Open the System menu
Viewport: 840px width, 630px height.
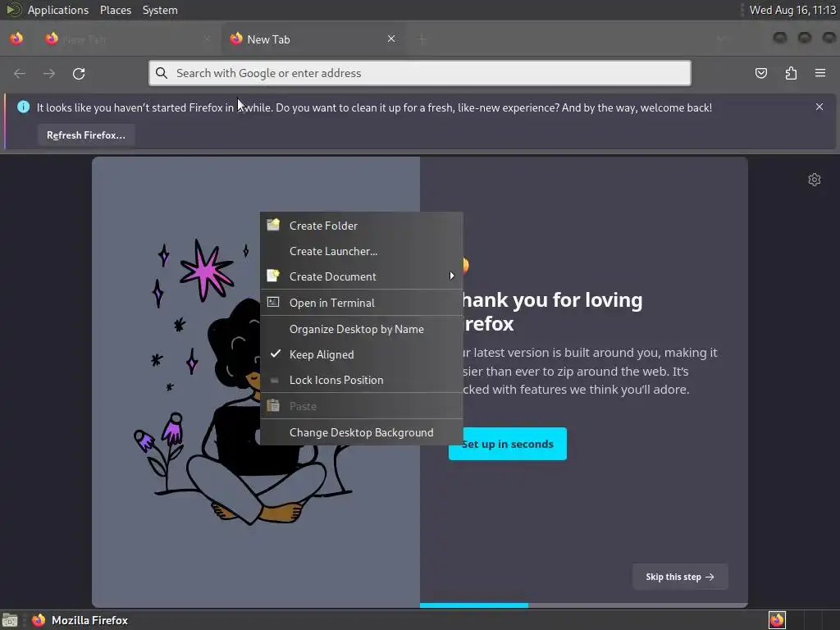click(x=160, y=10)
